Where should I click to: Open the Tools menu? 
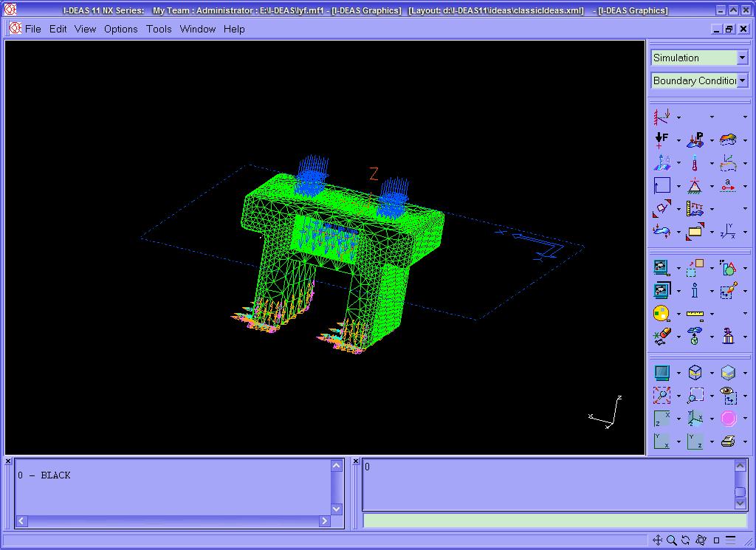pos(159,29)
